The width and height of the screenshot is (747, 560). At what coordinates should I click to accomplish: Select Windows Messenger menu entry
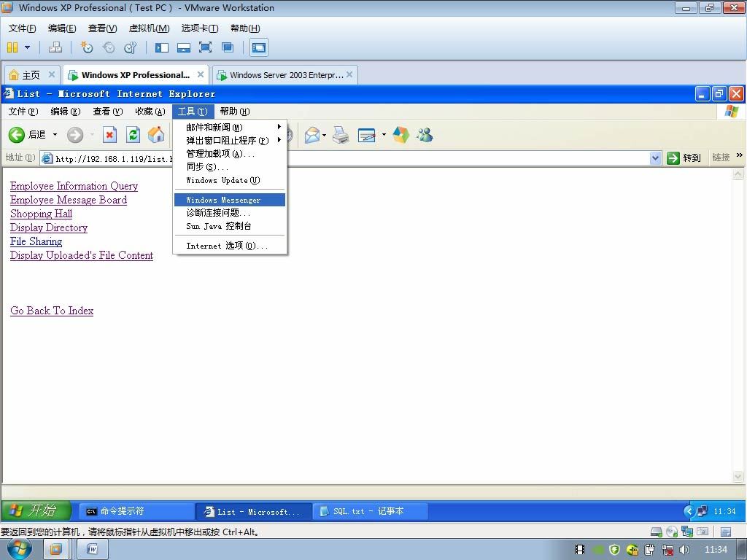click(230, 200)
